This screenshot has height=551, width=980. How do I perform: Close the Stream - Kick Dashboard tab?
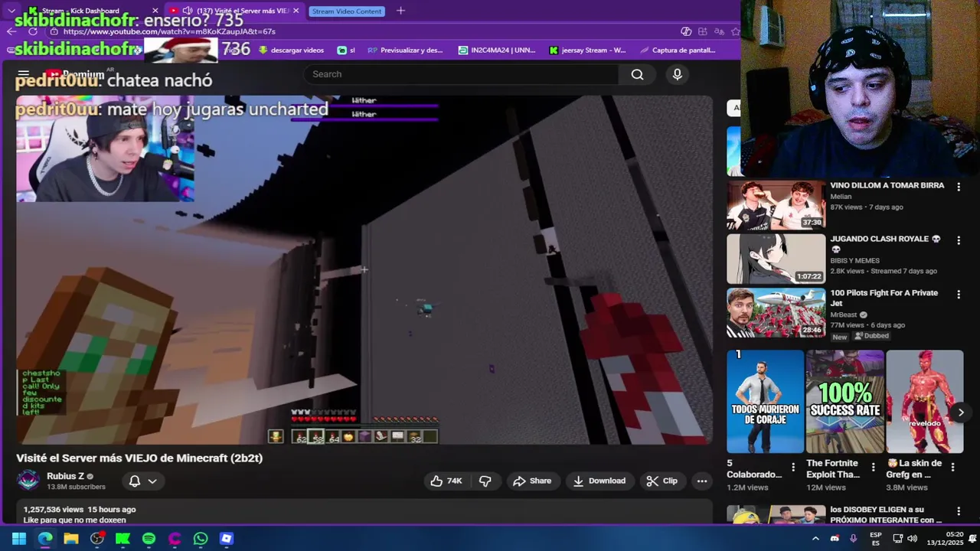click(155, 11)
